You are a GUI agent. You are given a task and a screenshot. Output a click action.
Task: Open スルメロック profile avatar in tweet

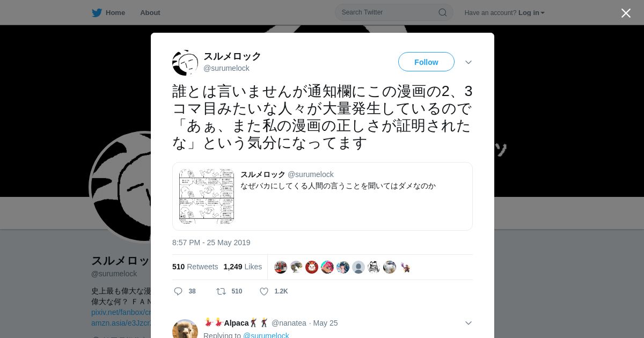click(185, 63)
